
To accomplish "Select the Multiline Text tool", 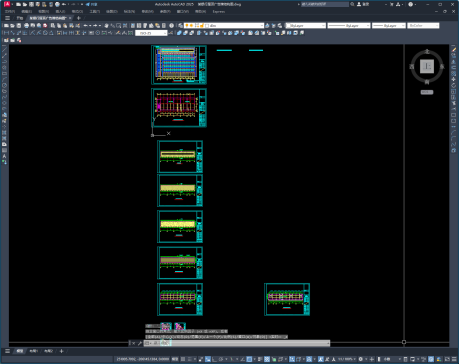I will pyautogui.click(x=4, y=156).
